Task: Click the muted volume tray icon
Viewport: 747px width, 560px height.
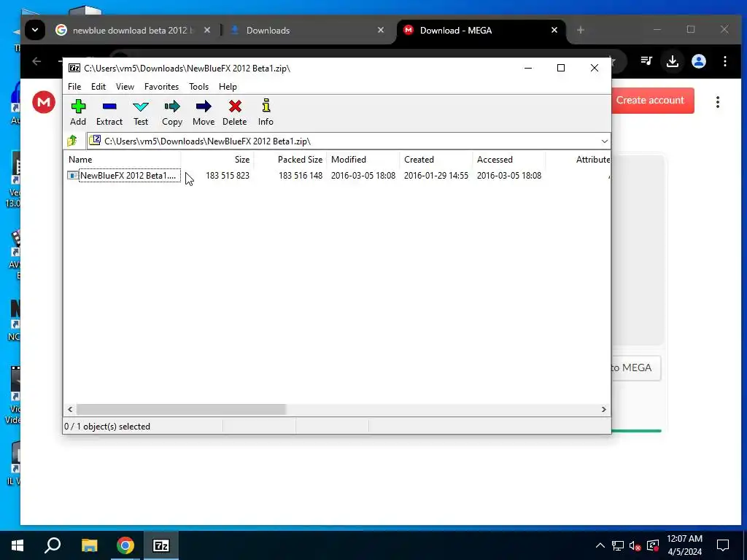Action: click(635, 545)
